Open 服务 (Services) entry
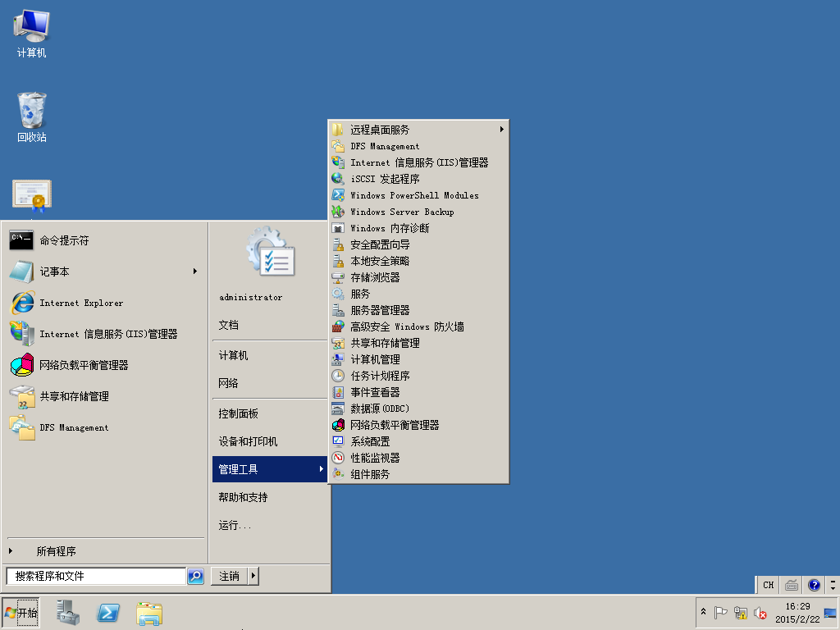This screenshot has height=630, width=840. coord(418,294)
